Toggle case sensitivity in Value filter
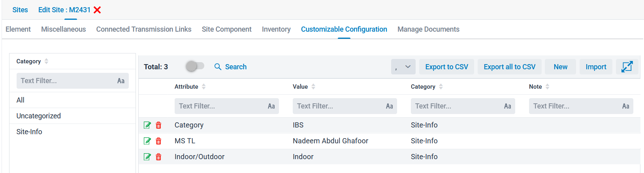 (389, 106)
